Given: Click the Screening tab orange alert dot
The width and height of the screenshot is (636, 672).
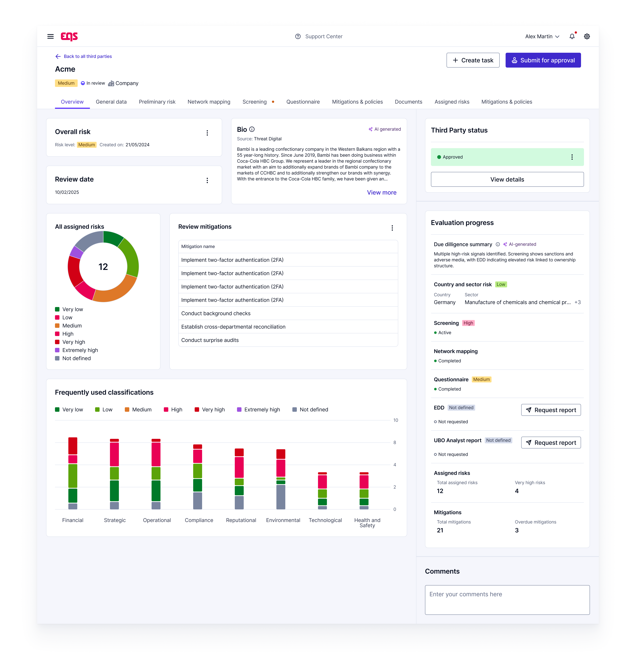Looking at the screenshot, I should (x=273, y=102).
